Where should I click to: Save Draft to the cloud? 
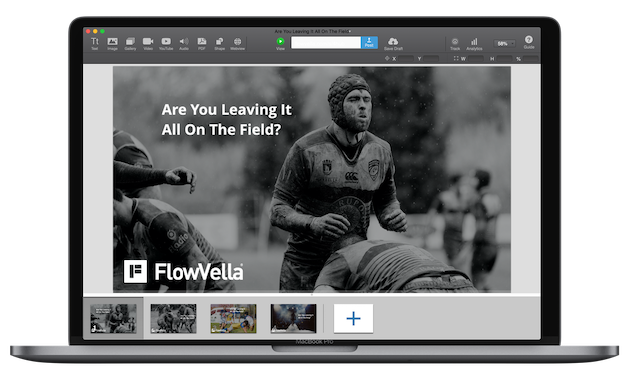point(393,43)
